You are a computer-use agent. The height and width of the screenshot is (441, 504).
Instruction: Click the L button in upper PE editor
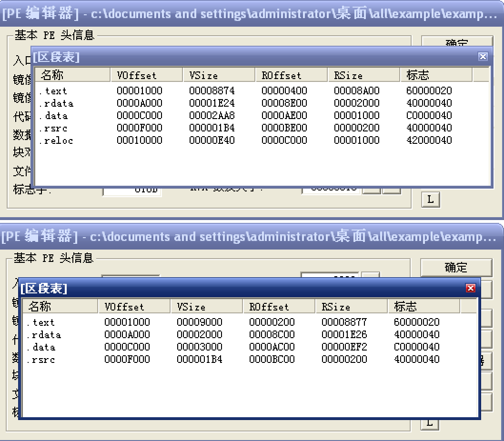[x=430, y=200]
